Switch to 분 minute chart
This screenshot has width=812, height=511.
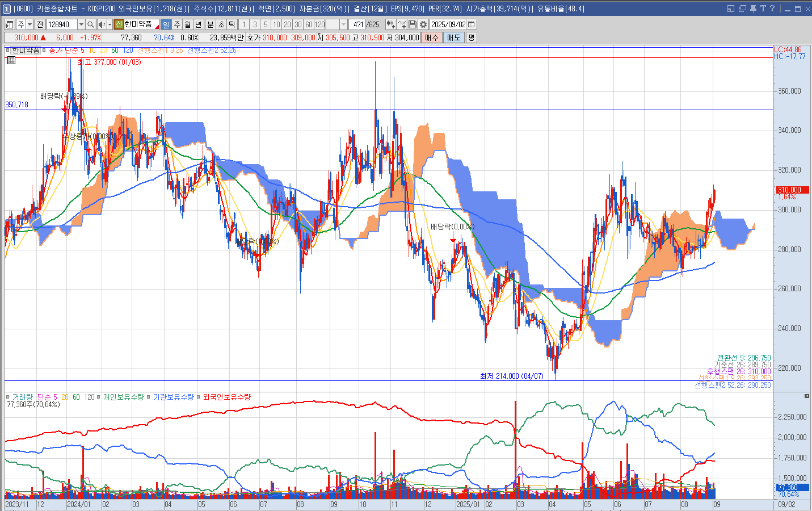click(211, 24)
